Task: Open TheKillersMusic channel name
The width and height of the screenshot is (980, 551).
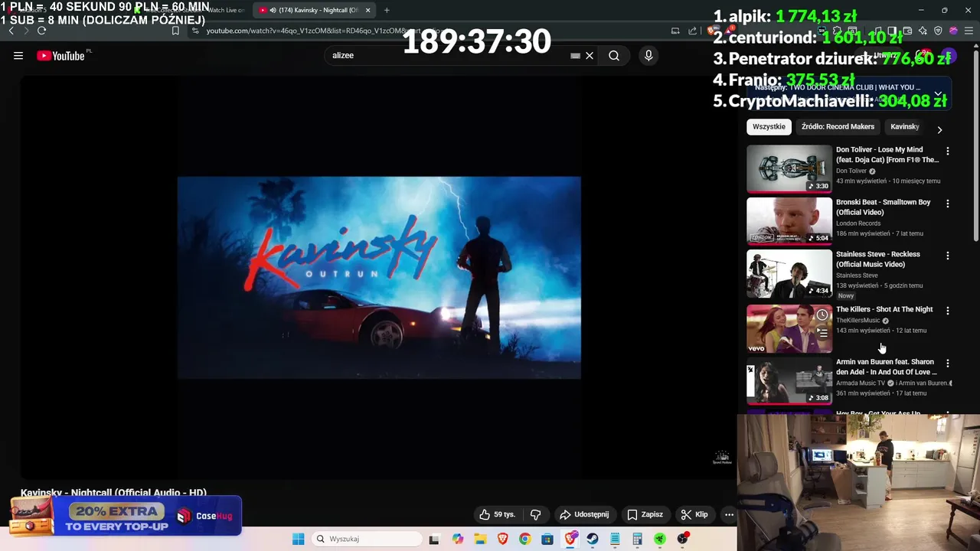Action: tap(858, 321)
